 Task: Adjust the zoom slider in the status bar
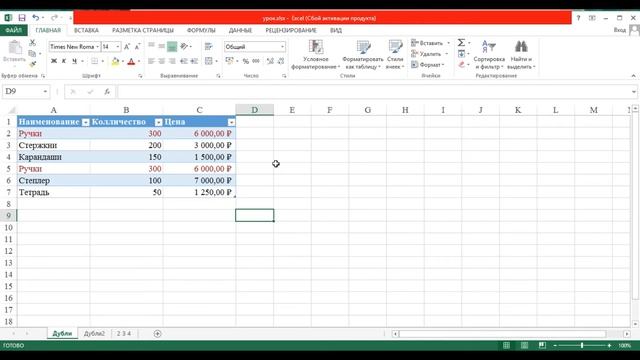tap(582, 345)
